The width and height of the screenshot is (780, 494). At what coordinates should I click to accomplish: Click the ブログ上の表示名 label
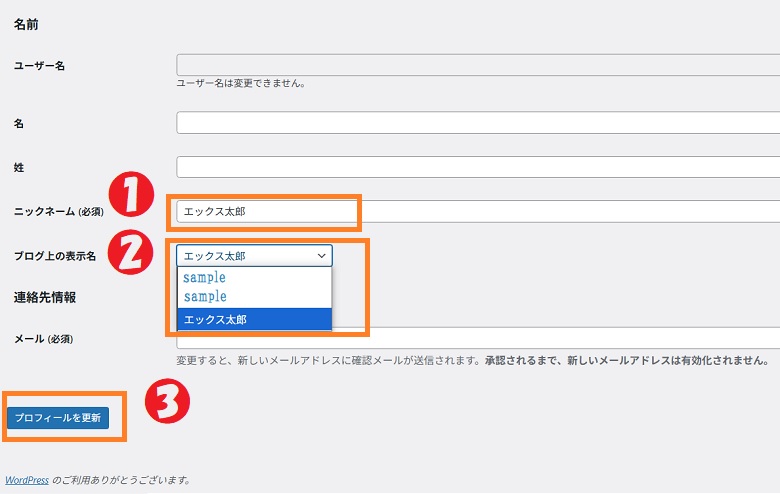tap(55, 256)
